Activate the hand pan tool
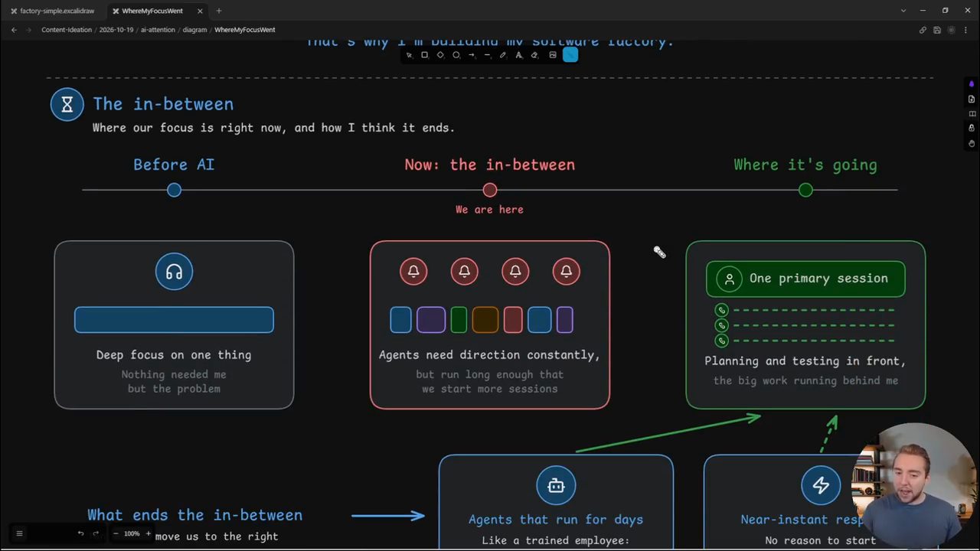Viewport: 980px width, 551px height. [972, 143]
